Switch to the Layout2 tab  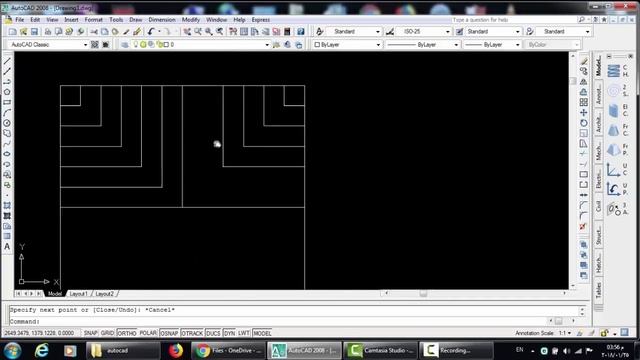click(104, 294)
